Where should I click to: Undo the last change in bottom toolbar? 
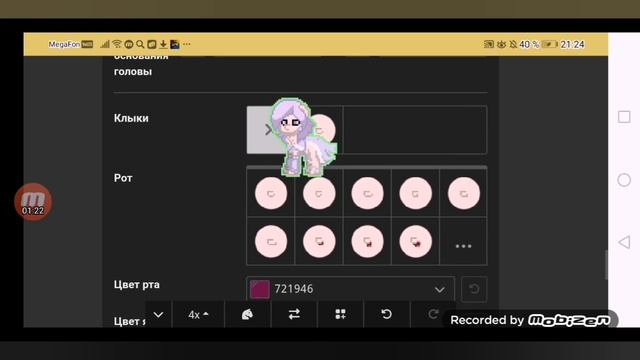pyautogui.click(x=387, y=314)
